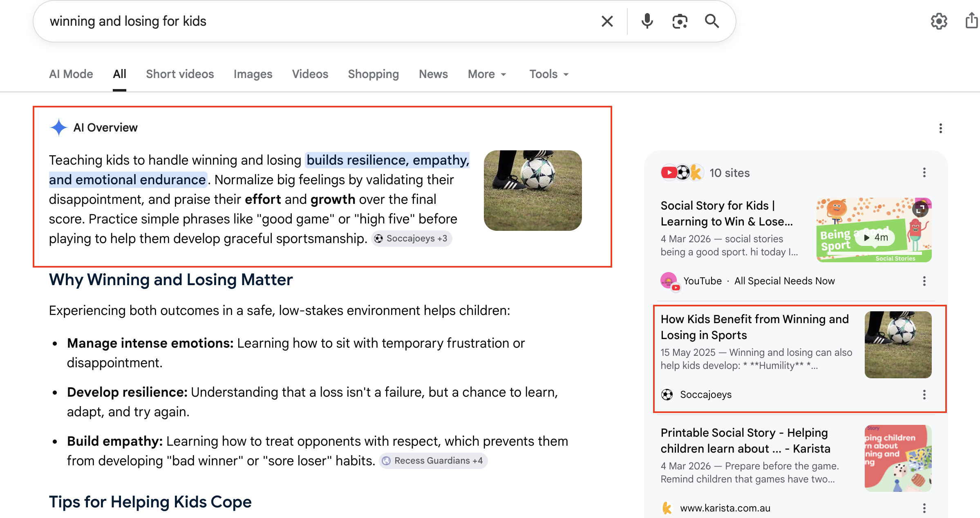Click the soccer ball image in AI Overview
This screenshot has width=980, height=518.
click(533, 190)
